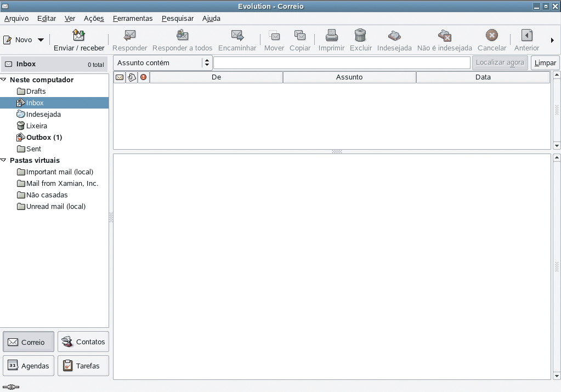Collapse the Pastas virtuais section
The width and height of the screenshot is (561, 392).
click(x=4, y=160)
